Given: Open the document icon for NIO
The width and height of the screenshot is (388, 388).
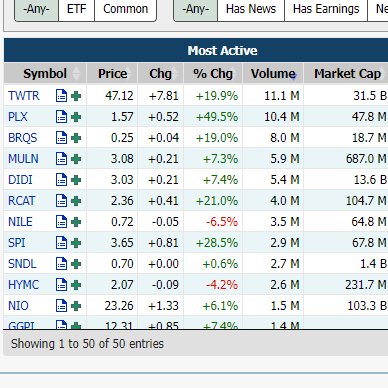Looking at the screenshot, I should 61,306.
